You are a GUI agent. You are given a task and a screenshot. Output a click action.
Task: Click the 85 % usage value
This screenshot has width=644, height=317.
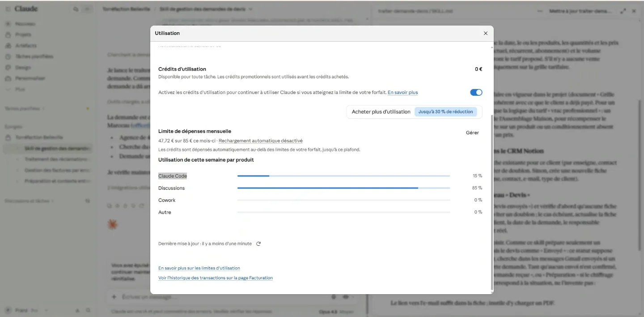[x=477, y=188]
